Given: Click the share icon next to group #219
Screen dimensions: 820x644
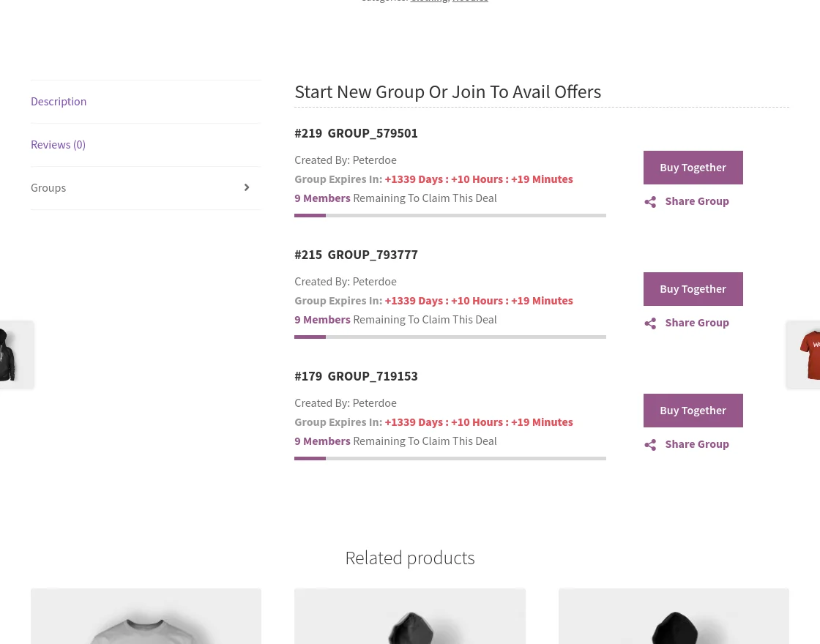Looking at the screenshot, I should (x=650, y=202).
